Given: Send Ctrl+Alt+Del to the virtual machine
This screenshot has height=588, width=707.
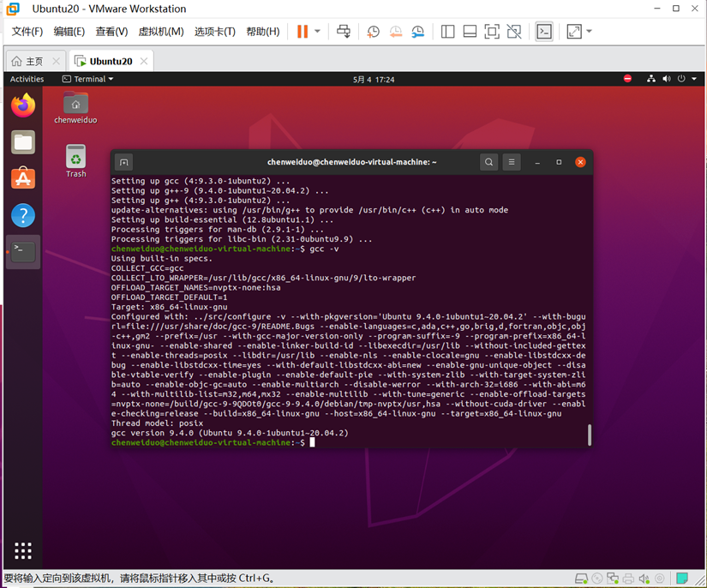Looking at the screenshot, I should pyautogui.click(x=344, y=32).
